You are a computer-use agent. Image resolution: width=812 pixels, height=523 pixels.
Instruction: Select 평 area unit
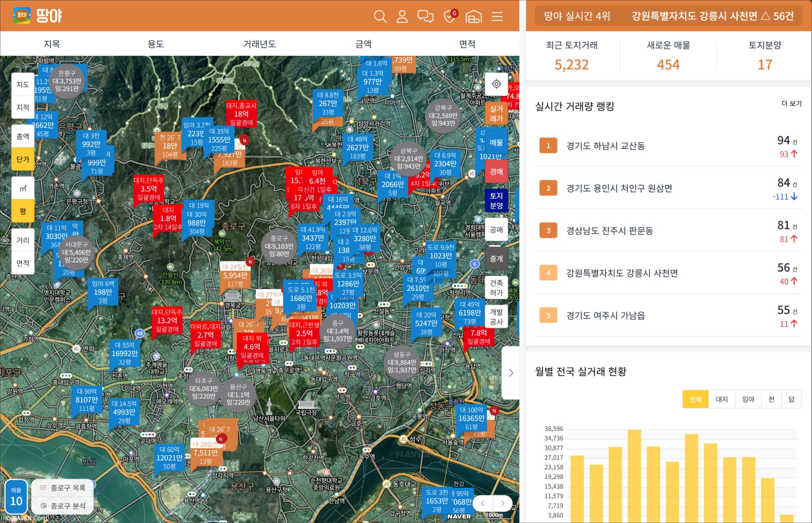(x=23, y=211)
